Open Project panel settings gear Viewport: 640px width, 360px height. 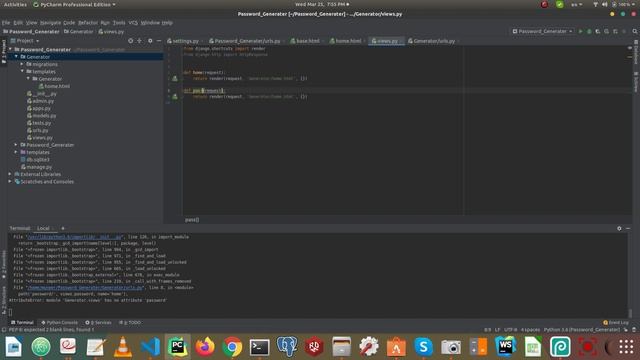tap(150, 41)
